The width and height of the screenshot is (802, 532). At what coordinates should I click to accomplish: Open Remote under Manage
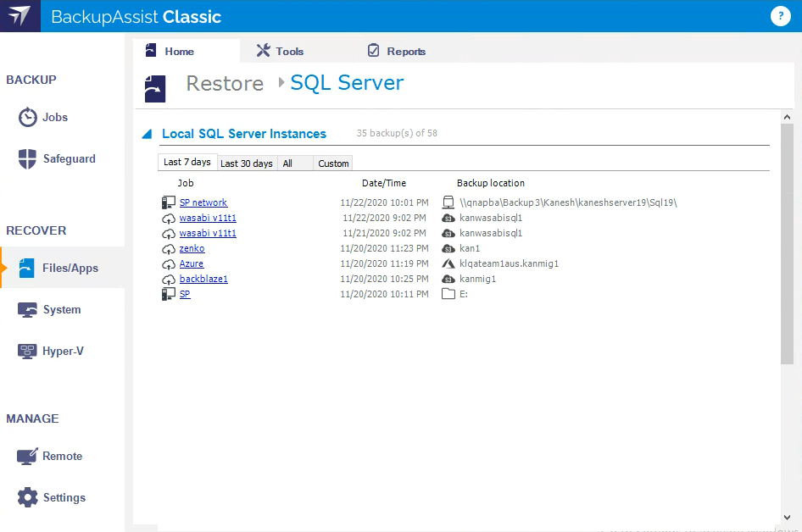[x=62, y=456]
